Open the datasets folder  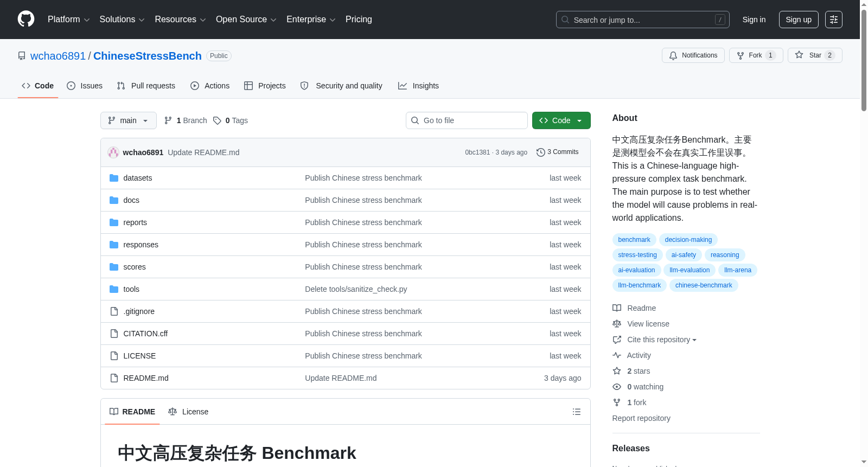[x=138, y=178]
